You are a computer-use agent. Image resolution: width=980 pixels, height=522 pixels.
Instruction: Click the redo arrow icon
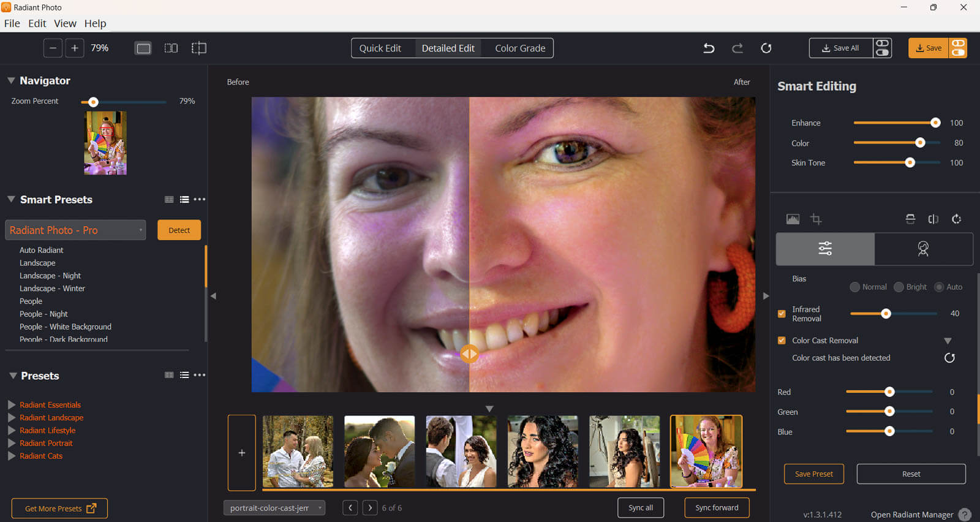737,48
